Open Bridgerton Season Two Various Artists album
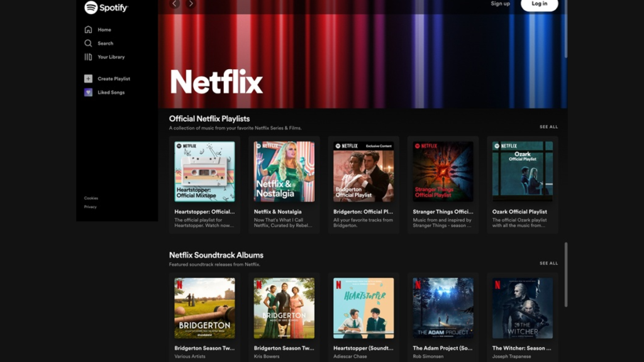 204,308
